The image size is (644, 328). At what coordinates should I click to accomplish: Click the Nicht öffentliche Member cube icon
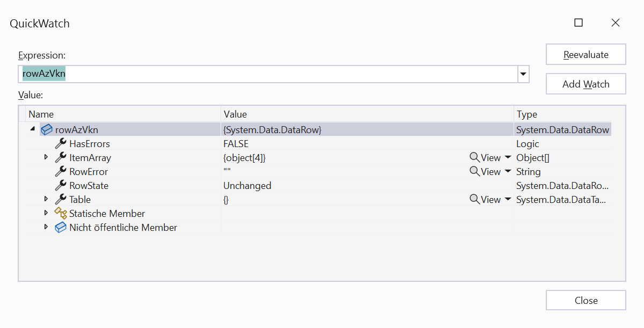pos(61,227)
